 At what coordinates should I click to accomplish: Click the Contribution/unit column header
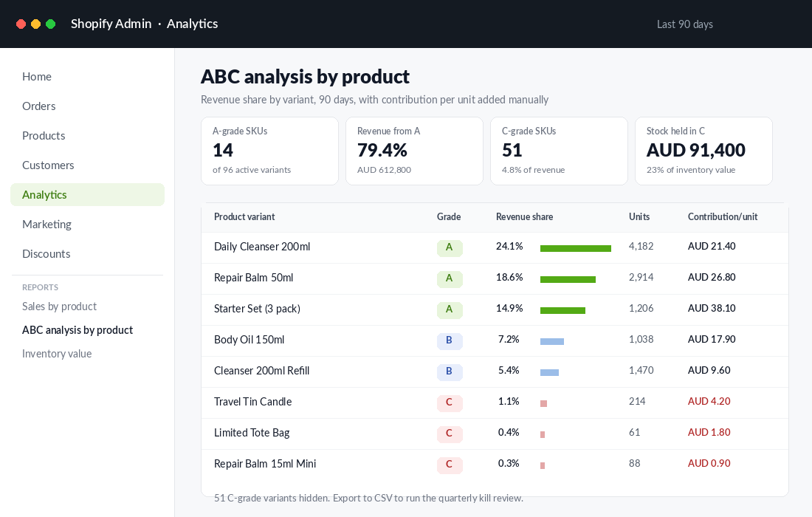pos(723,217)
